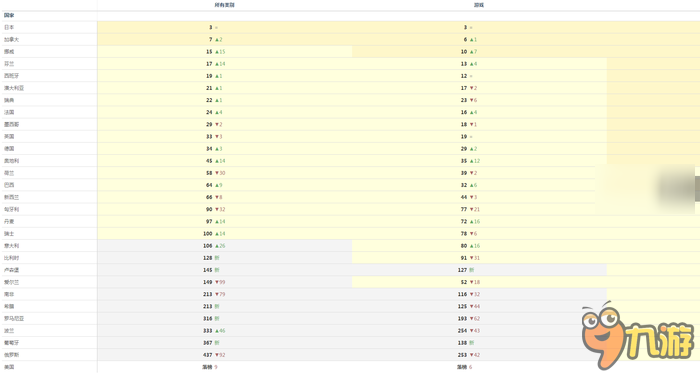Click the 九游 mascot logo watermark
Image resolution: width=700 pixels, height=378 pixels.
click(x=638, y=336)
